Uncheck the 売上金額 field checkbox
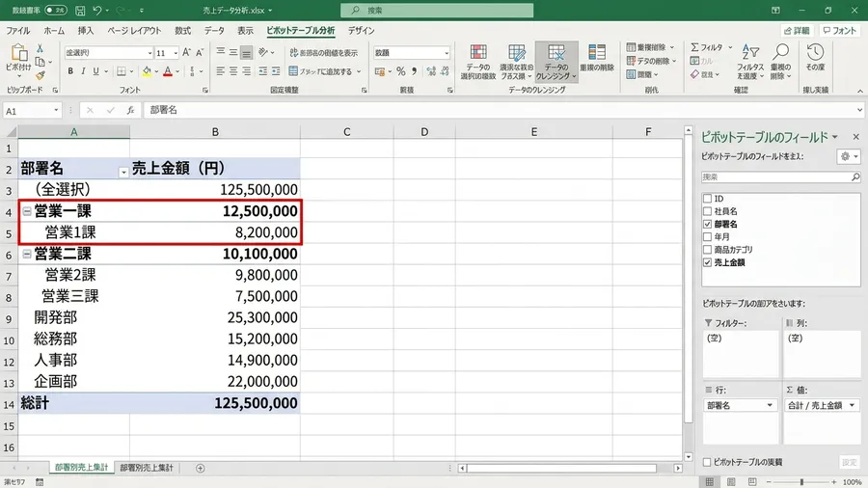The height and width of the screenshot is (488, 868). click(x=707, y=262)
